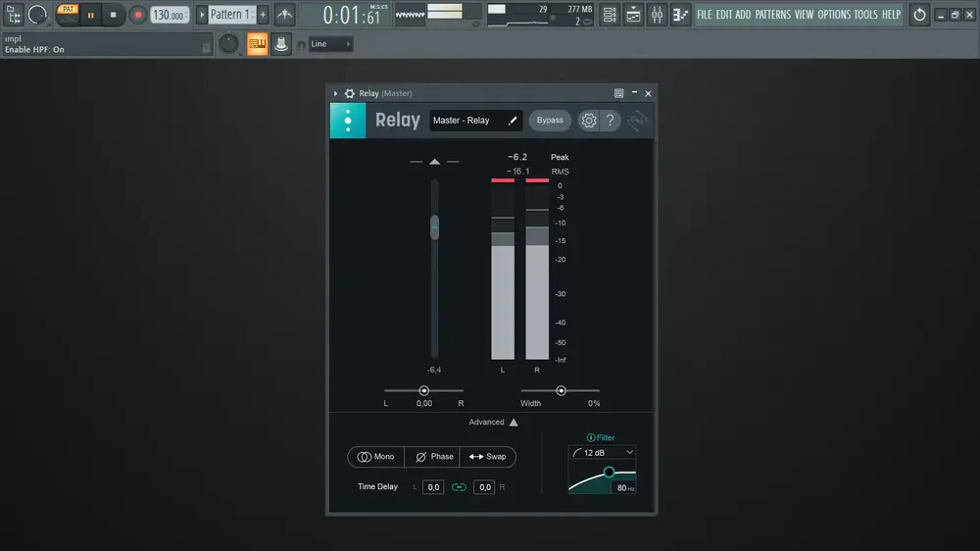Open the FILE menu

click(x=705, y=15)
